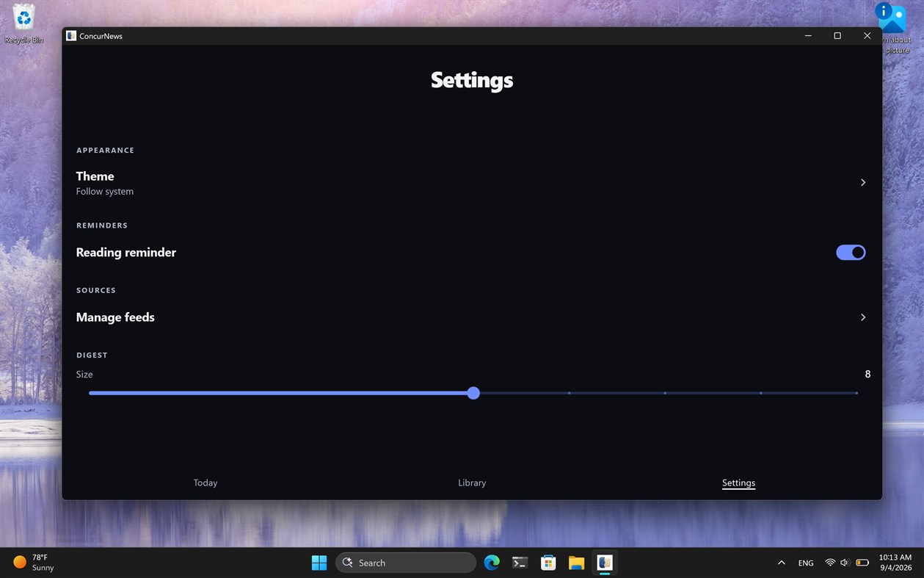
Task: Click the battery status icon
Action: 862,563
